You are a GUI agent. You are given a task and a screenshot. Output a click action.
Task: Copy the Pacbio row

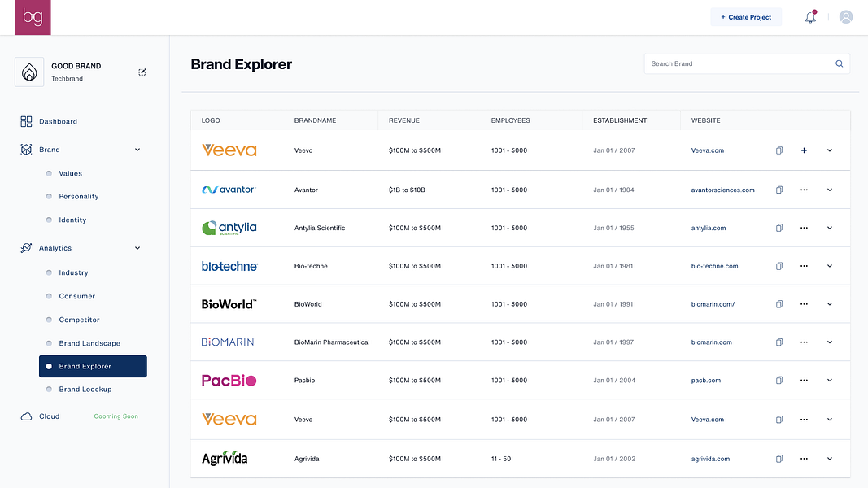(779, 381)
